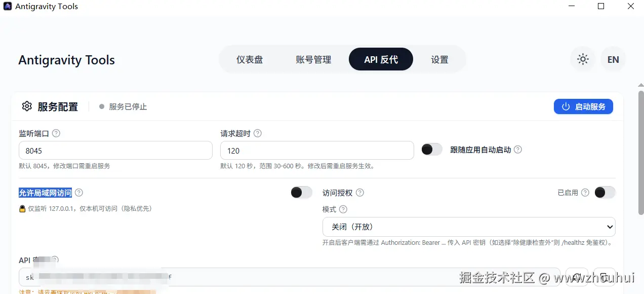This screenshot has width=644, height=294.
Task: Click the 服务配置 gear icon
Action: tap(27, 106)
